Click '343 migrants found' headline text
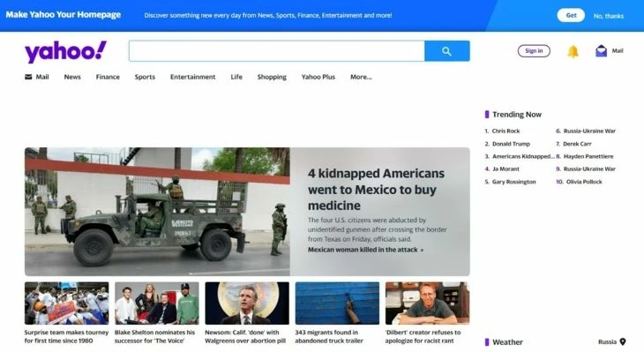Image resolution: width=644 pixels, height=352 pixels. point(329,336)
